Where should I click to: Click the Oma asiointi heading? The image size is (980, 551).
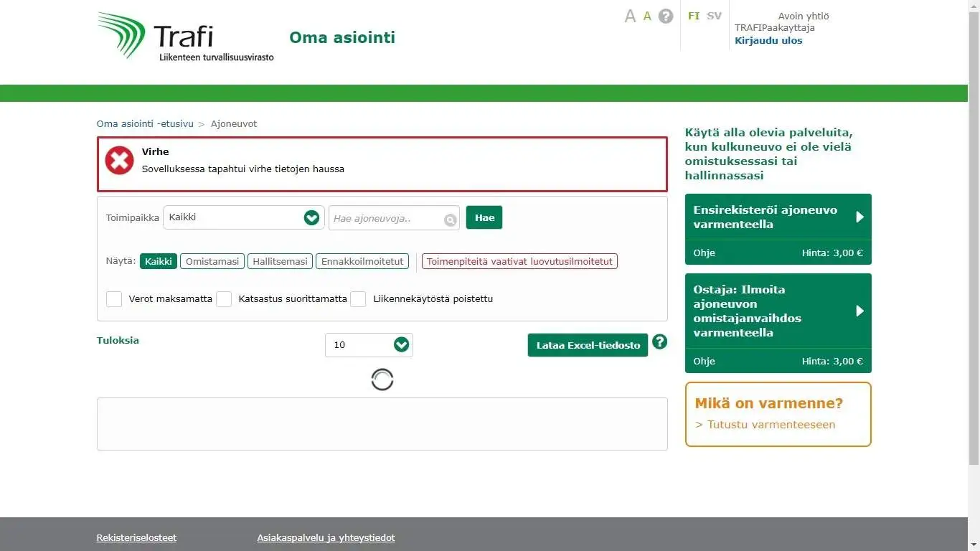[x=342, y=37]
